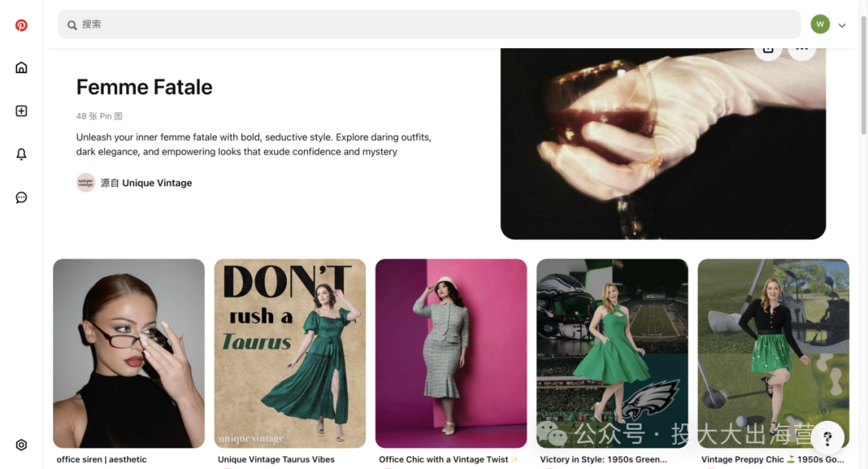The width and height of the screenshot is (868, 469).
Task: Open the Create pin plus icon
Action: click(22, 111)
